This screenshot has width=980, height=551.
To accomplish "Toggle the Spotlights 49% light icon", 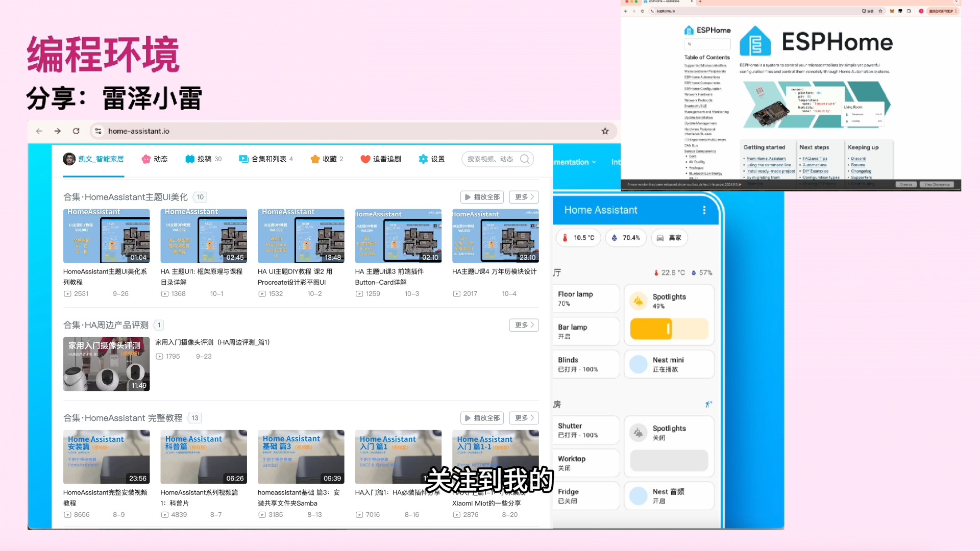I will tap(638, 301).
